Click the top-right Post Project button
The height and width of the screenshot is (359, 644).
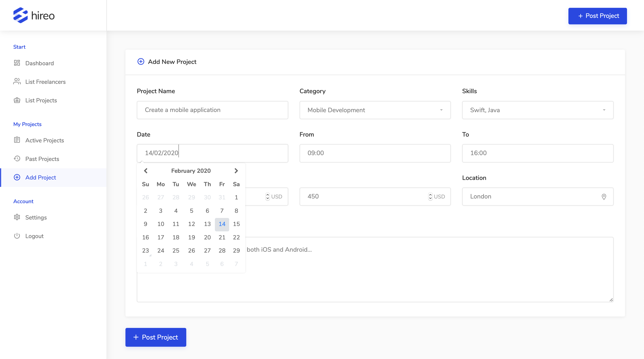pyautogui.click(x=598, y=16)
